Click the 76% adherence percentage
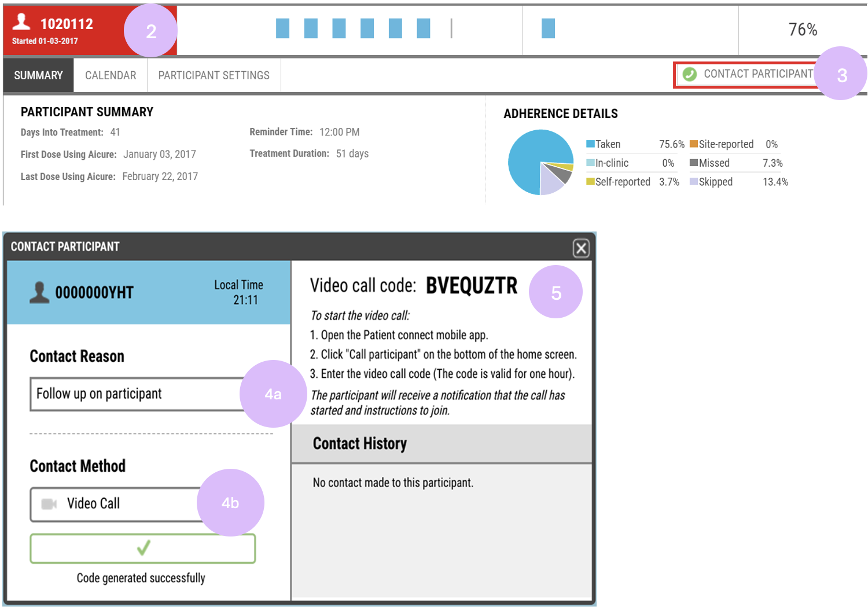Viewport: 868px width, 610px height. [x=803, y=30]
